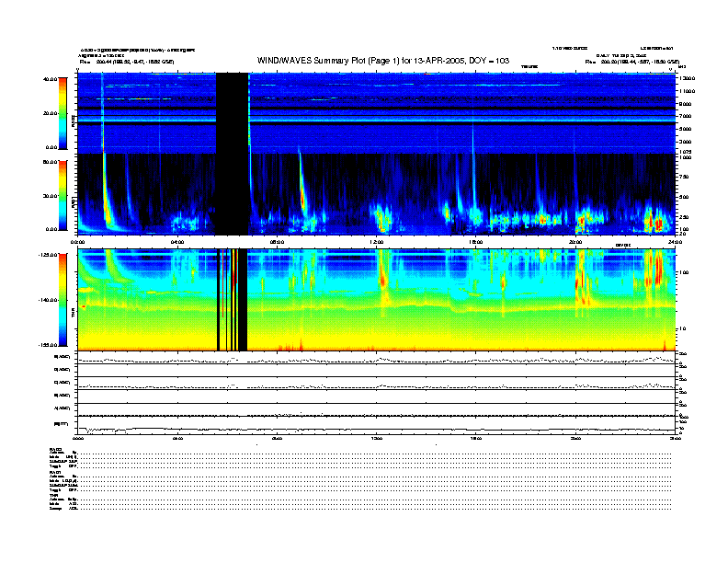Viewport: 728px width, 563px height.
Task: Click the 20.00 label on the top color bar
Action: tap(51, 113)
